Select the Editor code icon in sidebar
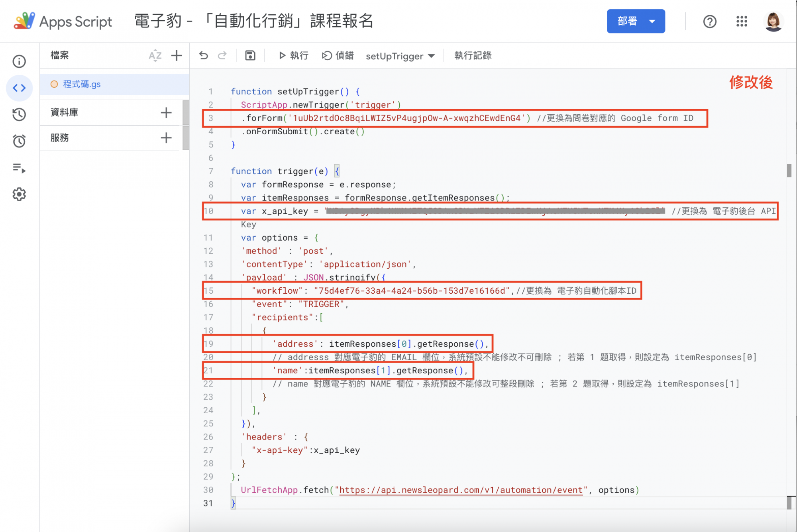797x532 pixels. coord(19,88)
